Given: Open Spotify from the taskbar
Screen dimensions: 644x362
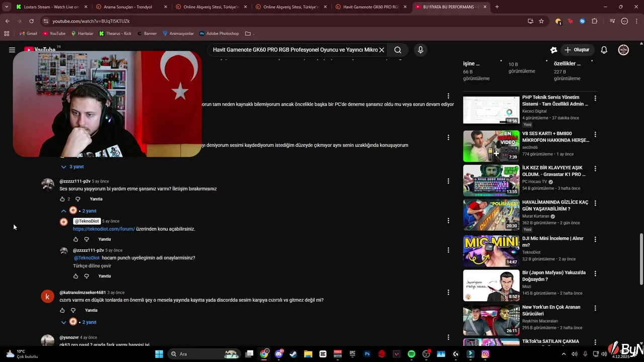Looking at the screenshot, I should (412, 354).
